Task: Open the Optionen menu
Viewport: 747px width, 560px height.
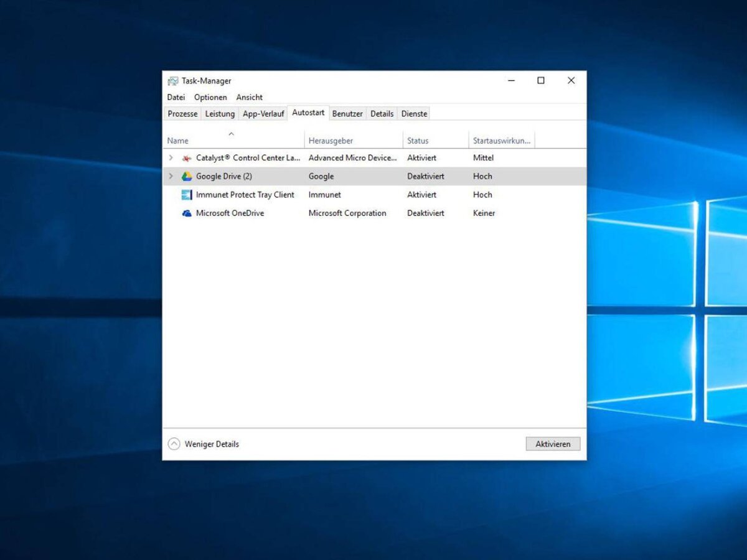Action: [210, 98]
